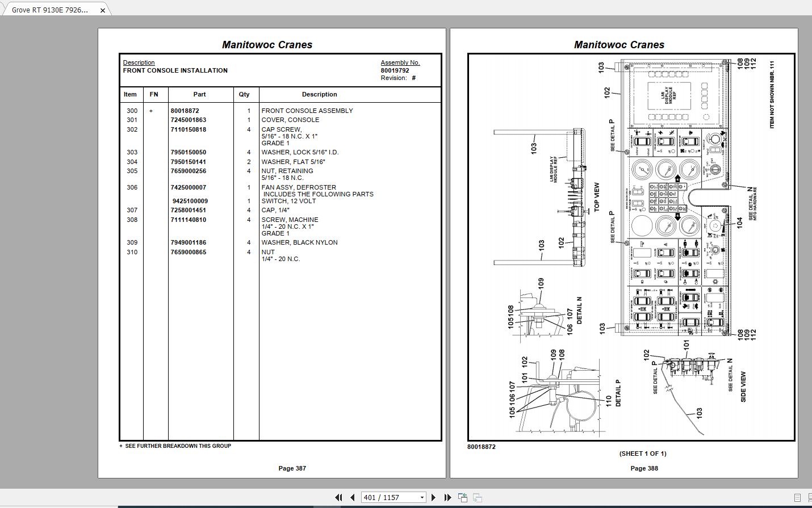Click the WASHER, LOCK 5/16" I.D. description
Screen dimensions: 812x508
[300, 152]
